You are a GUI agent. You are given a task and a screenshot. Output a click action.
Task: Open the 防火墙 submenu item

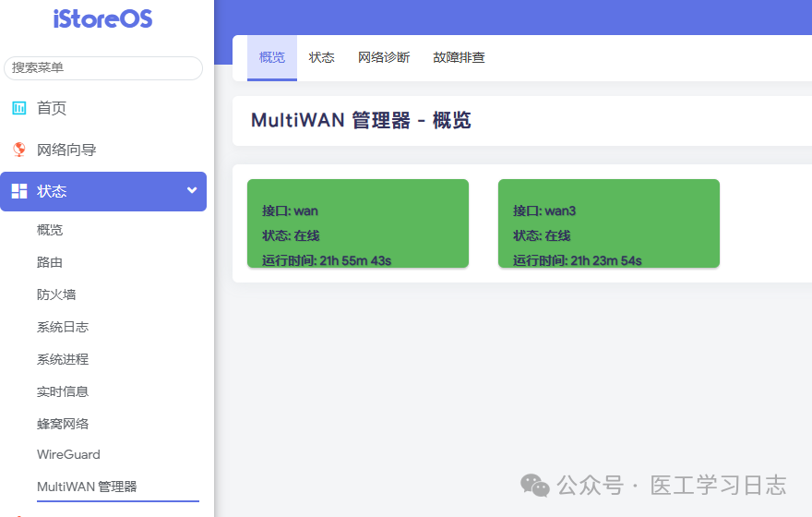pyautogui.click(x=56, y=295)
